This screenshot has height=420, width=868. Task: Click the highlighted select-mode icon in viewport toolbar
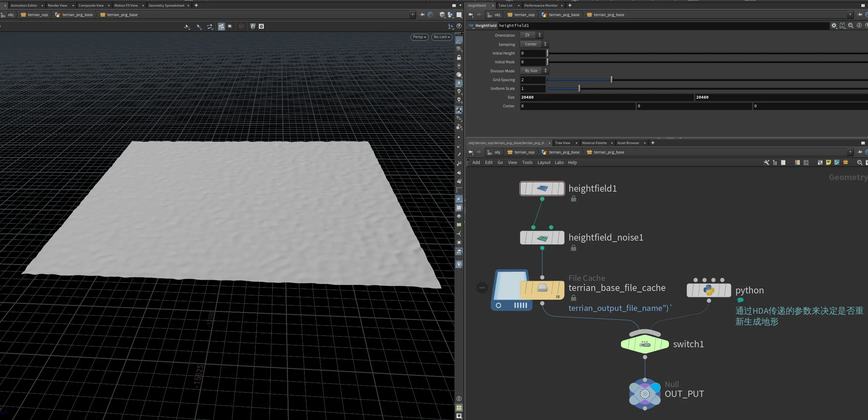tap(221, 26)
